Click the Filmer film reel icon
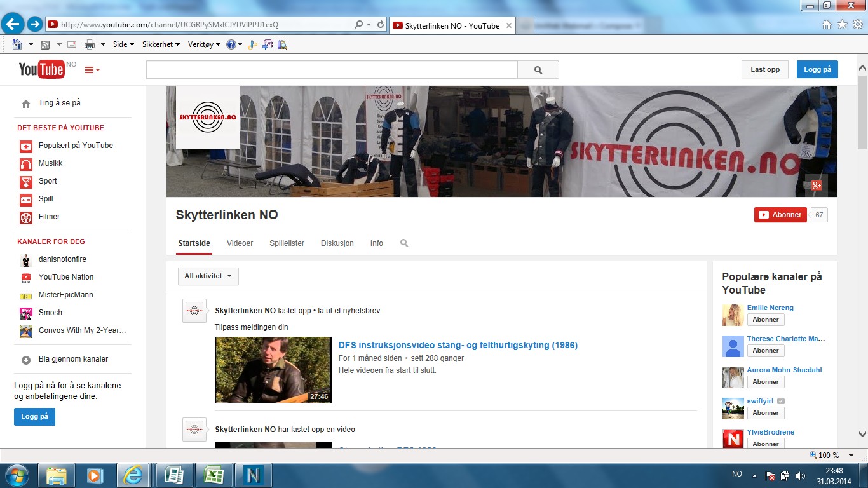 point(26,217)
